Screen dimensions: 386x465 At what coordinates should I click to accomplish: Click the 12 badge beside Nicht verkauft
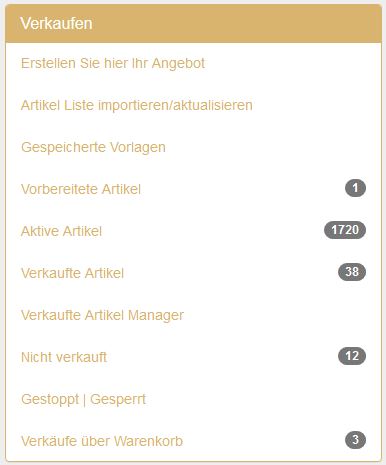click(352, 356)
